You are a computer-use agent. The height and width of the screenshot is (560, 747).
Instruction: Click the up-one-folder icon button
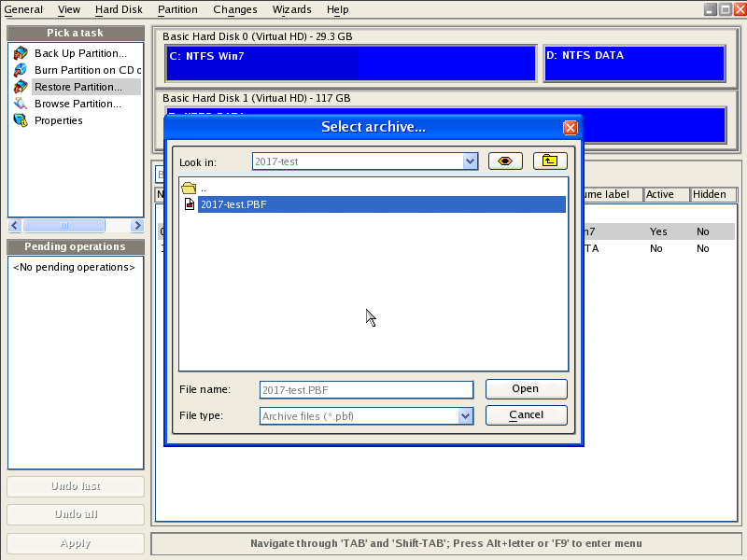(550, 161)
